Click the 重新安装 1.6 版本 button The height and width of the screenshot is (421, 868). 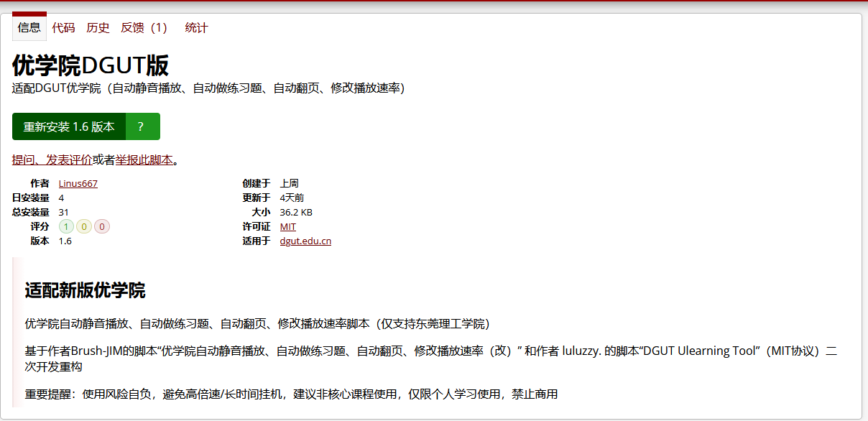[x=69, y=126]
